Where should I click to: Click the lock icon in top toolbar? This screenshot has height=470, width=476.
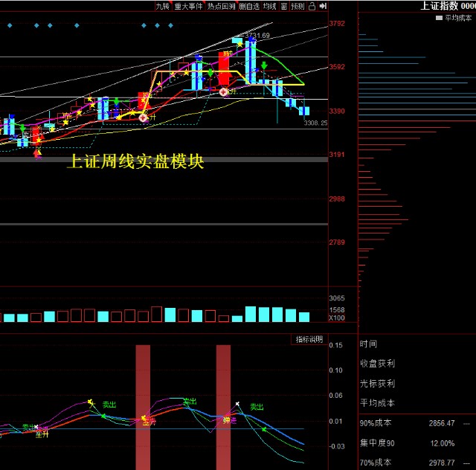pyautogui.click(x=313, y=6)
